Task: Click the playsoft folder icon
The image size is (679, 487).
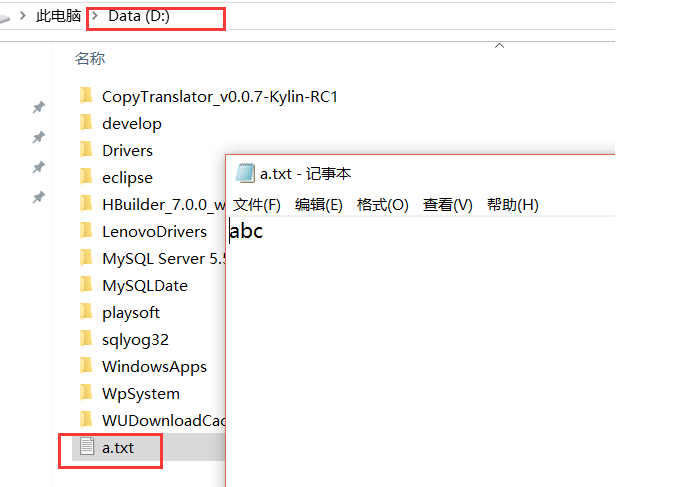Action: coord(86,312)
